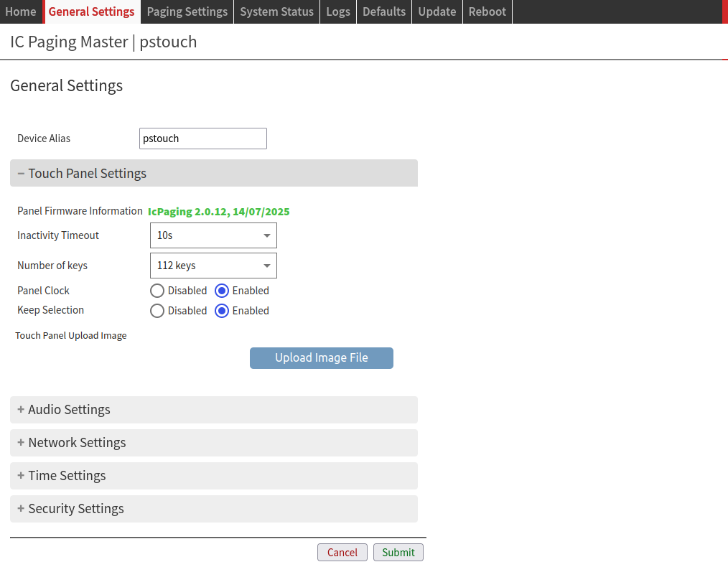
Task: Set Keep Selection to Disabled
Action: point(157,311)
